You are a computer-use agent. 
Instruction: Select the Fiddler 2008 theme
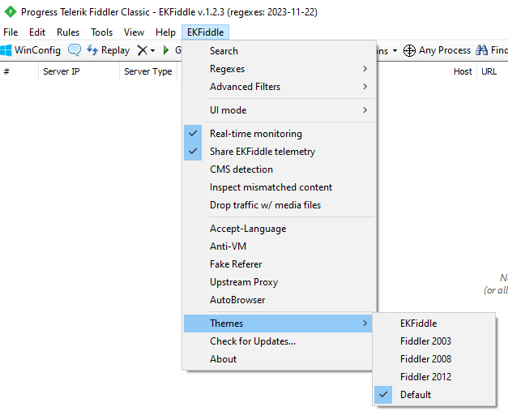[434, 359]
